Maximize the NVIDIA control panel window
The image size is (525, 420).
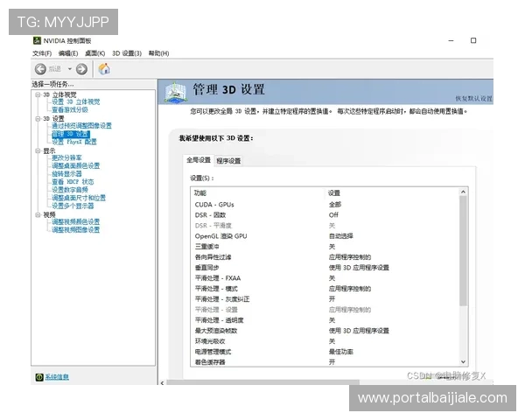[x=473, y=40]
